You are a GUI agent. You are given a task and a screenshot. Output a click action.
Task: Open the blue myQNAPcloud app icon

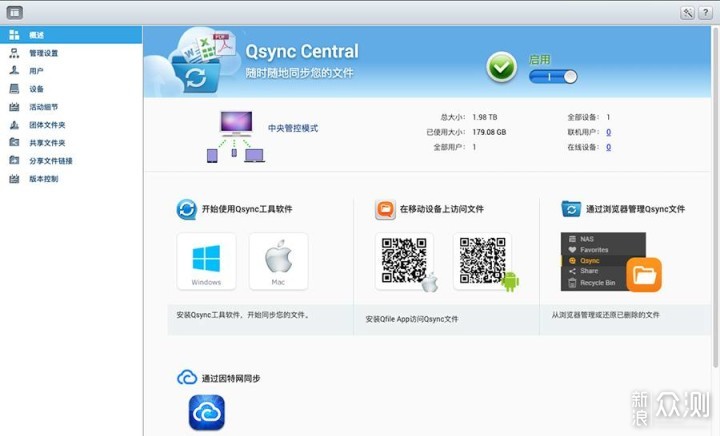(207, 412)
